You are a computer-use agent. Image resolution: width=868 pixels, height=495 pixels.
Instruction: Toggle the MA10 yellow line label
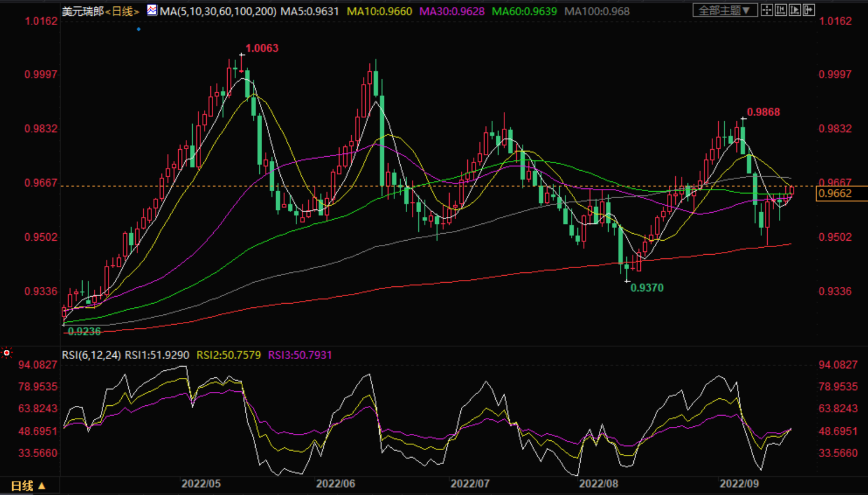379,11
